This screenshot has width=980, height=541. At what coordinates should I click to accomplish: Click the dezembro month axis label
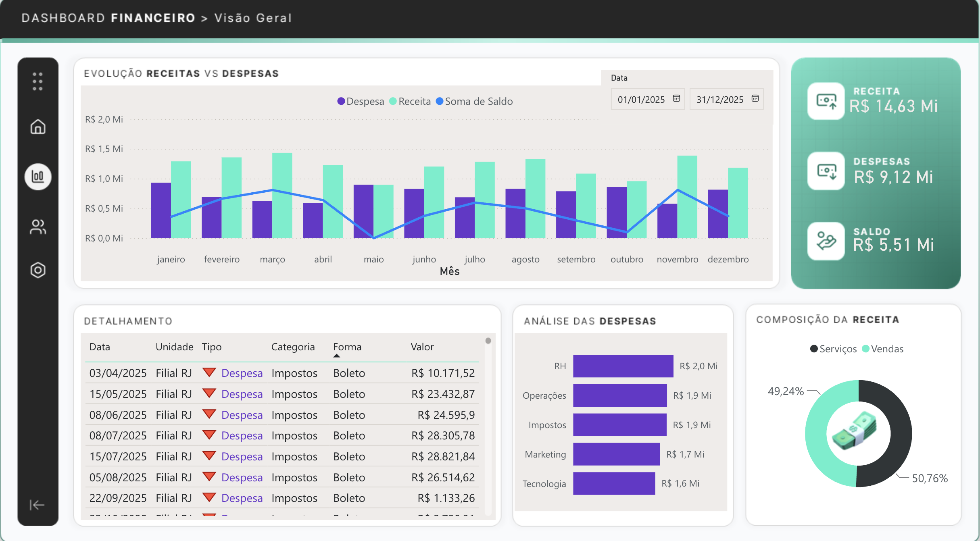click(728, 259)
